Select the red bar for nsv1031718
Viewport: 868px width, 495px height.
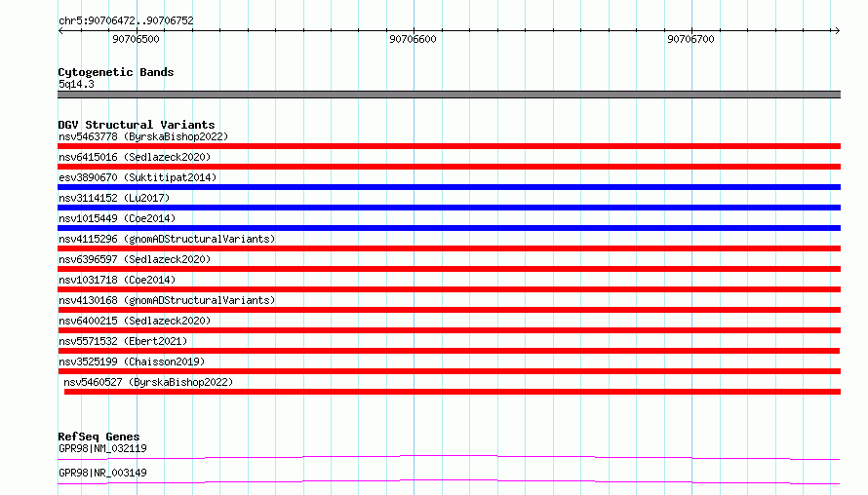click(449, 289)
